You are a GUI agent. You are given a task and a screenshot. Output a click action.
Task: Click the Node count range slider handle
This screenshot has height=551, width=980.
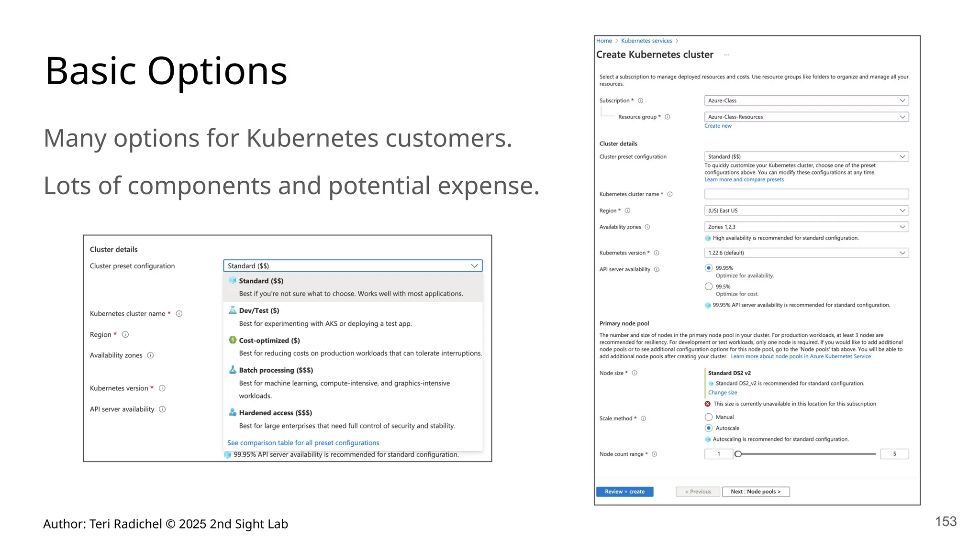click(738, 454)
